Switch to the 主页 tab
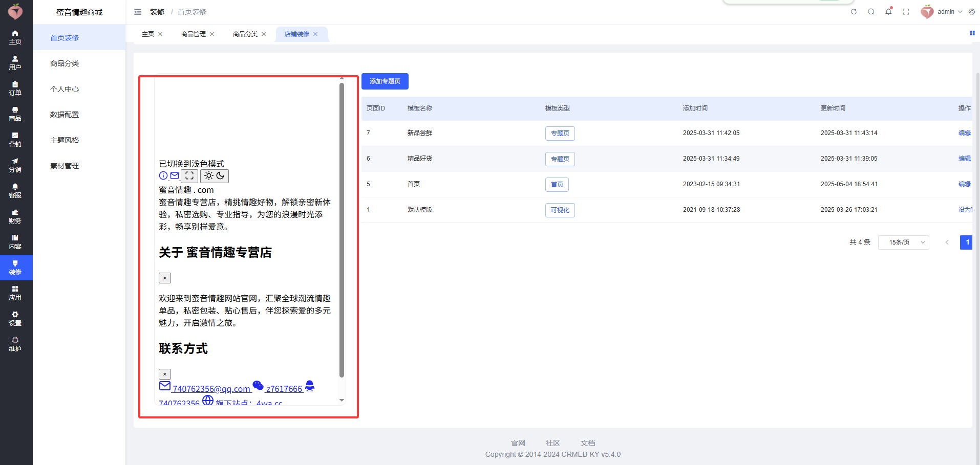Screen dimensions: 980x465 (x=148, y=34)
